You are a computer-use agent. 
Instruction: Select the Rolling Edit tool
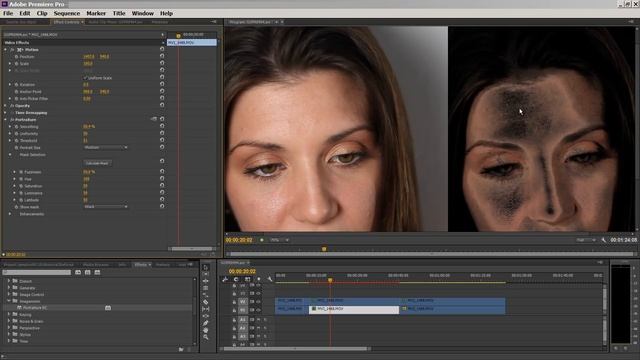click(206, 288)
